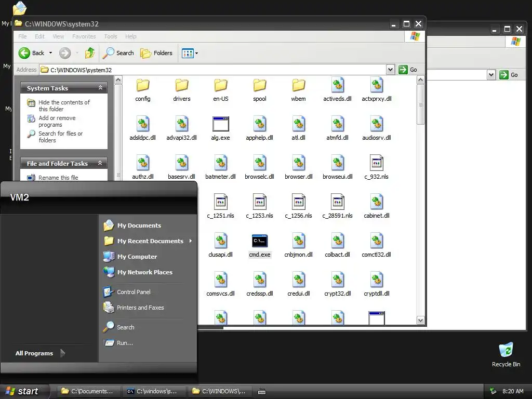Click Search for files or folders
This screenshot has height=399, width=532.
pos(60,137)
